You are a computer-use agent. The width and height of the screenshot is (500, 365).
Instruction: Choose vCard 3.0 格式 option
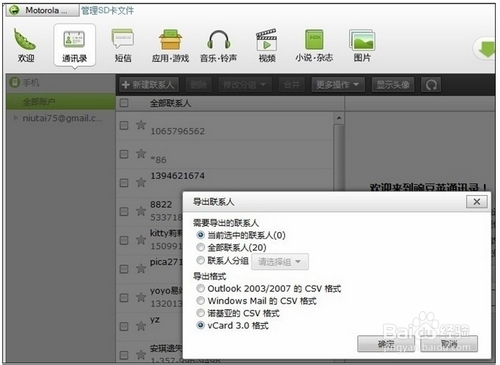coord(200,325)
